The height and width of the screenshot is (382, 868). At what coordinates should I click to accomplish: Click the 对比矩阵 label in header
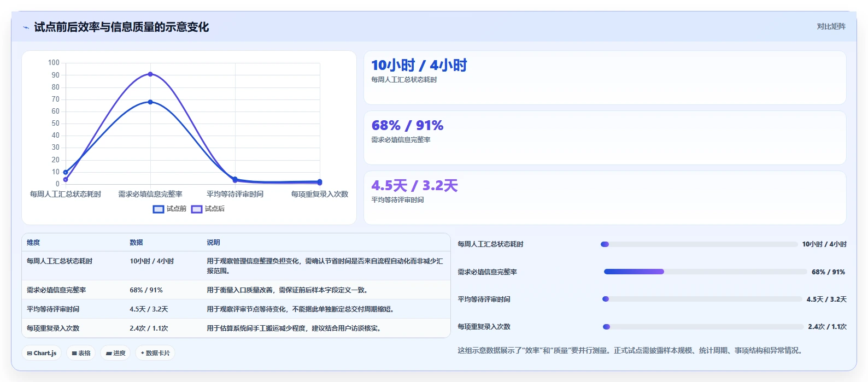pyautogui.click(x=831, y=26)
